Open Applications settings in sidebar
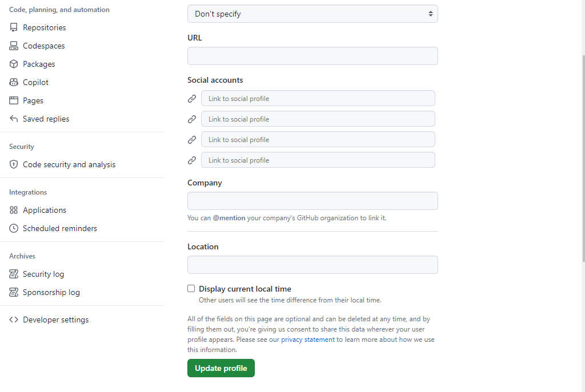This screenshot has height=392, width=585. point(45,210)
